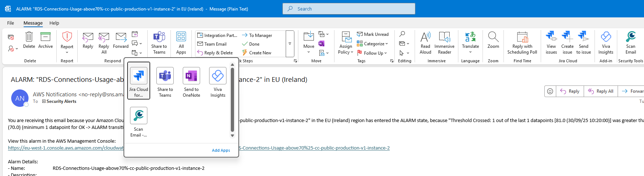Screen dimensions: 644x176
Task: Launch Scan Email app in the flyout
Action: (138, 122)
